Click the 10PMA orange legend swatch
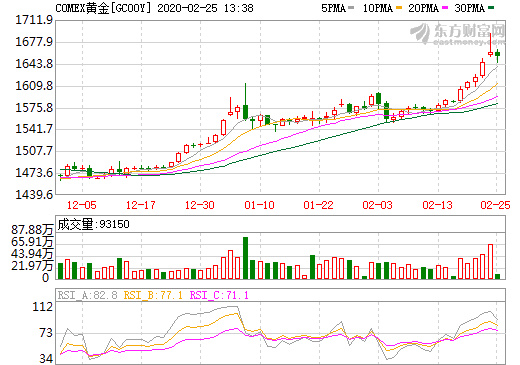The height and width of the screenshot is (365, 520). [399, 7]
